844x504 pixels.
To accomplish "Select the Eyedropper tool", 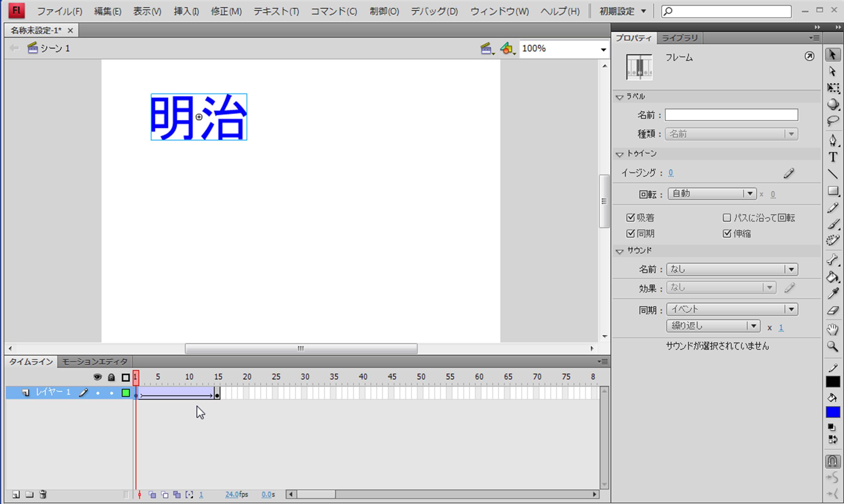I will pyautogui.click(x=832, y=293).
